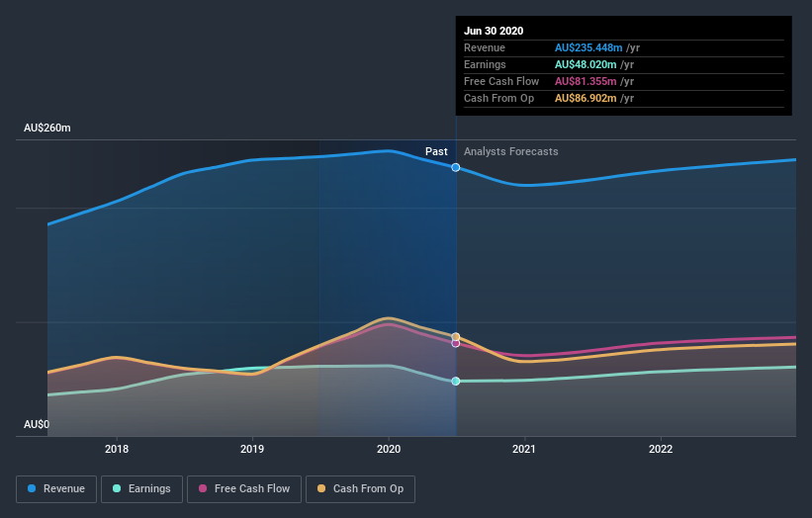812x518 pixels.
Task: Click the Earnings data point marker on the teal line
Action: 456,381
